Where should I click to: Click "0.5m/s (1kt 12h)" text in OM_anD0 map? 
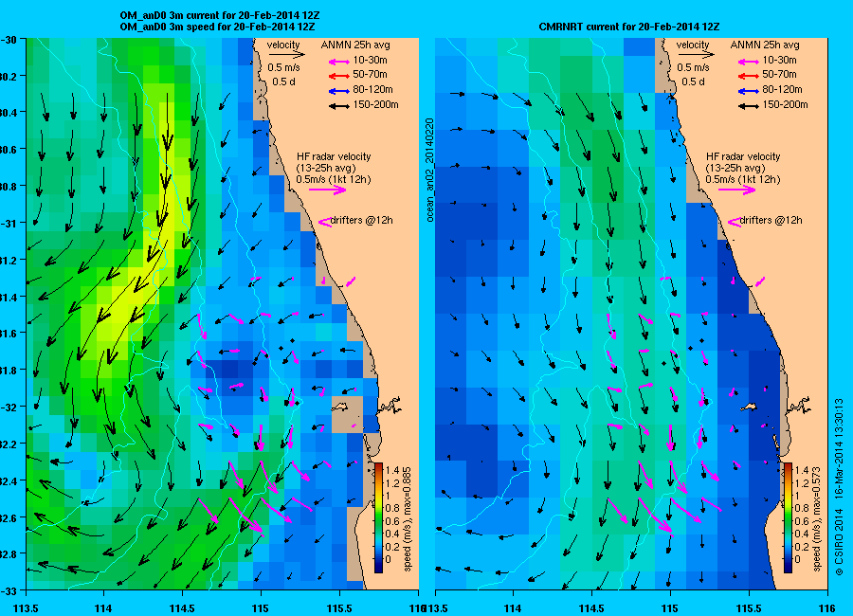point(334,179)
